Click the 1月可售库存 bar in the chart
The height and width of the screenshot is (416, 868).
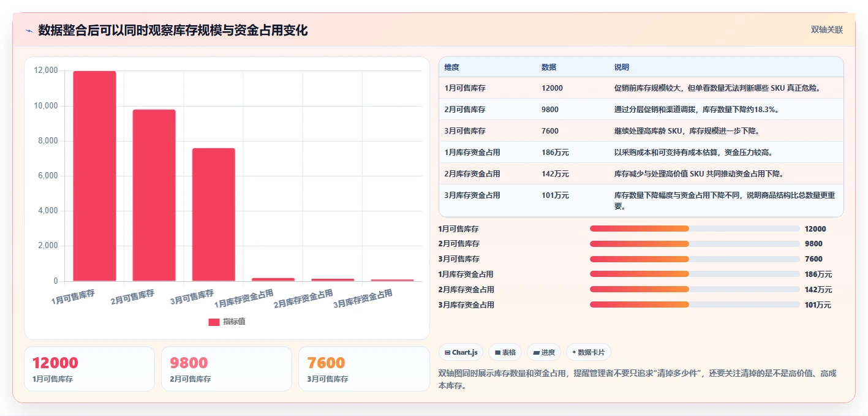(x=94, y=176)
